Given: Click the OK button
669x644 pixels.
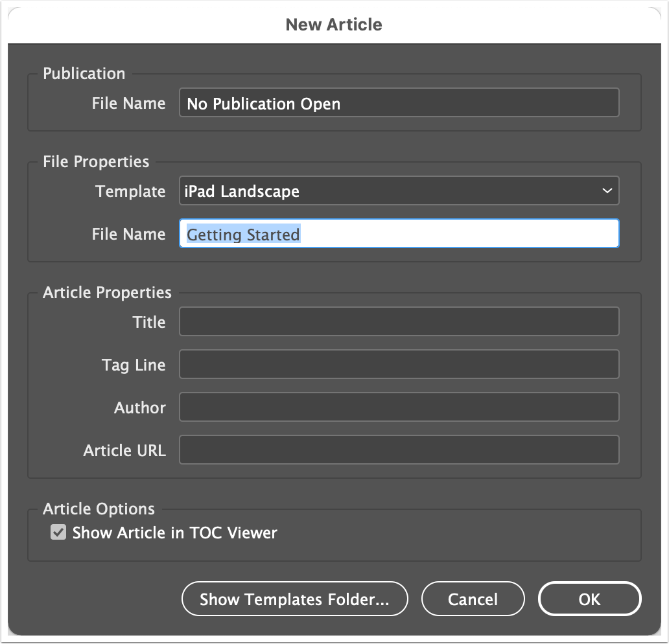Looking at the screenshot, I should tap(589, 599).
